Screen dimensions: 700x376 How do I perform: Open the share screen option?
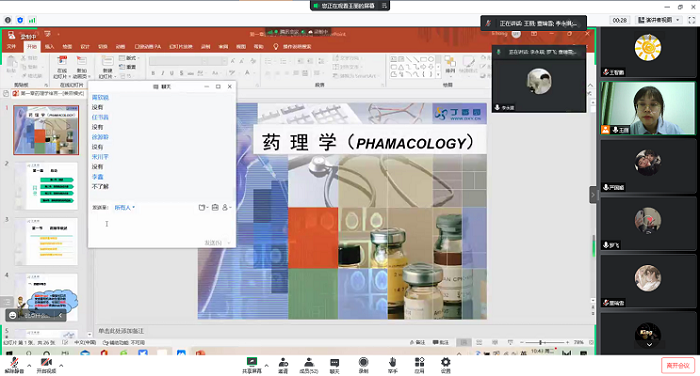tap(251, 365)
